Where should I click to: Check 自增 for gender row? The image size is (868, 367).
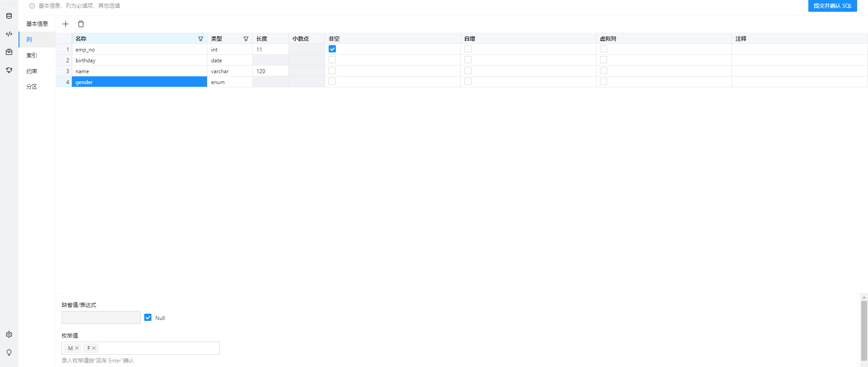[x=468, y=81]
